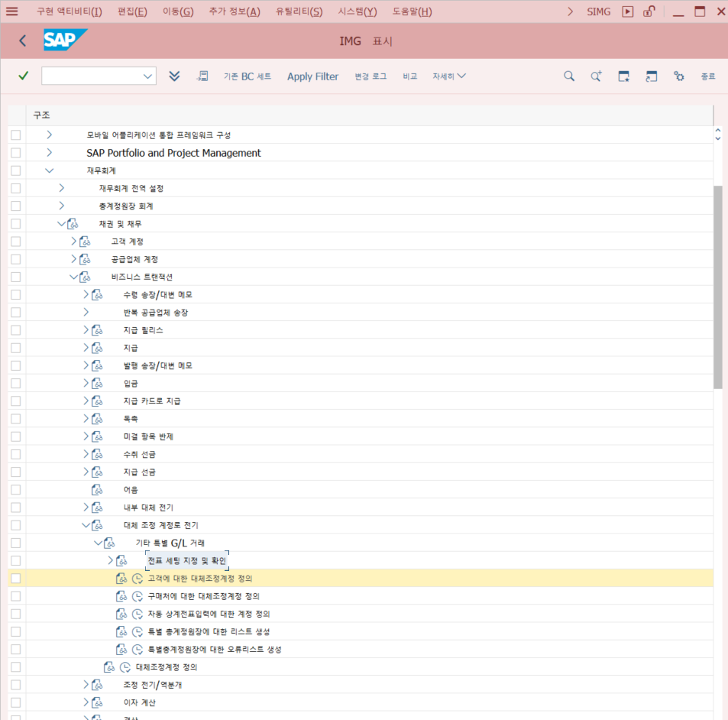
Task: Tick the checkbox for 재무회계 row
Action: click(x=16, y=170)
